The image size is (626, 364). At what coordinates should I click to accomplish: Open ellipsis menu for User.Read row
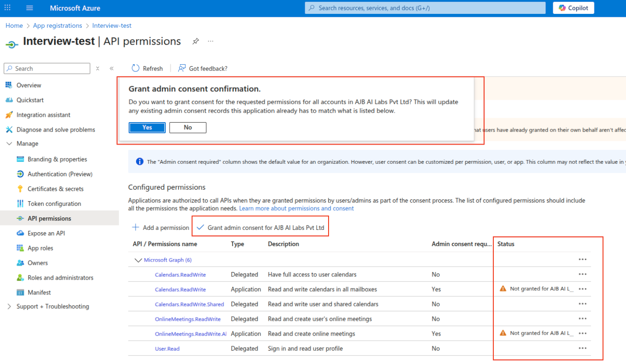pos(582,348)
